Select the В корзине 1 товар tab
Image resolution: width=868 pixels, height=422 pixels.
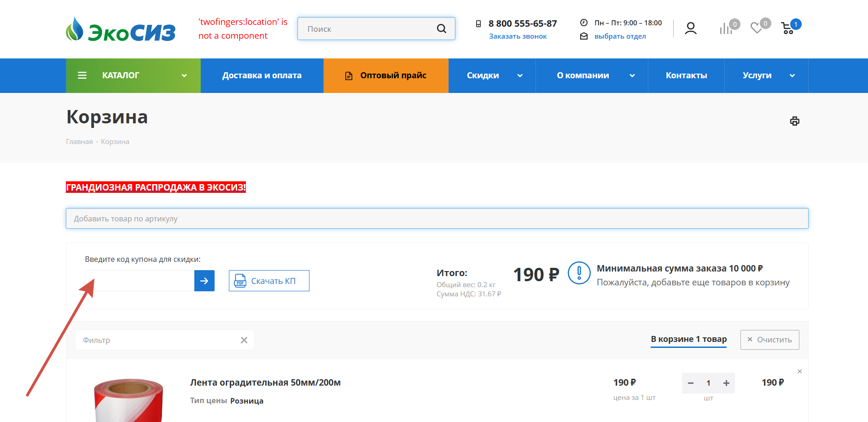(x=688, y=339)
